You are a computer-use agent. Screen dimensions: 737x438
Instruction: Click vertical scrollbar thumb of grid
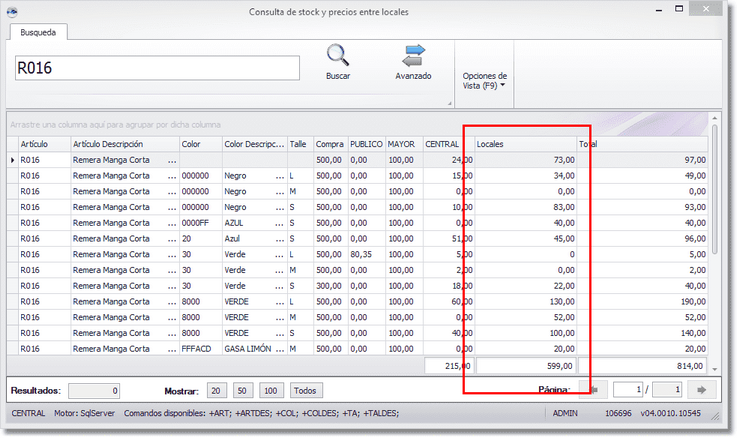(715, 188)
